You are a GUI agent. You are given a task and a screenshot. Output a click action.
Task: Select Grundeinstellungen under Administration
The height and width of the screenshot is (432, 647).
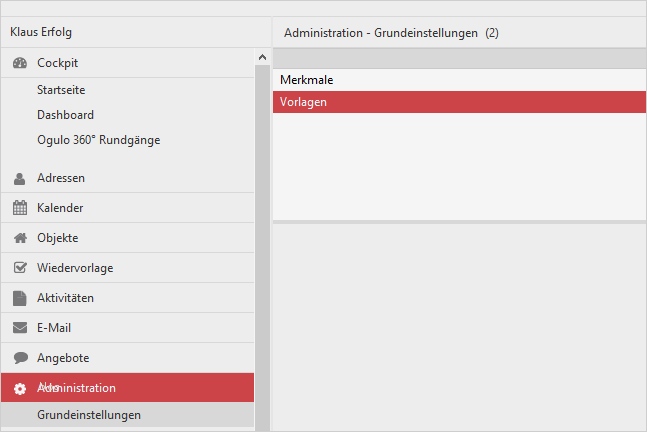(89, 415)
